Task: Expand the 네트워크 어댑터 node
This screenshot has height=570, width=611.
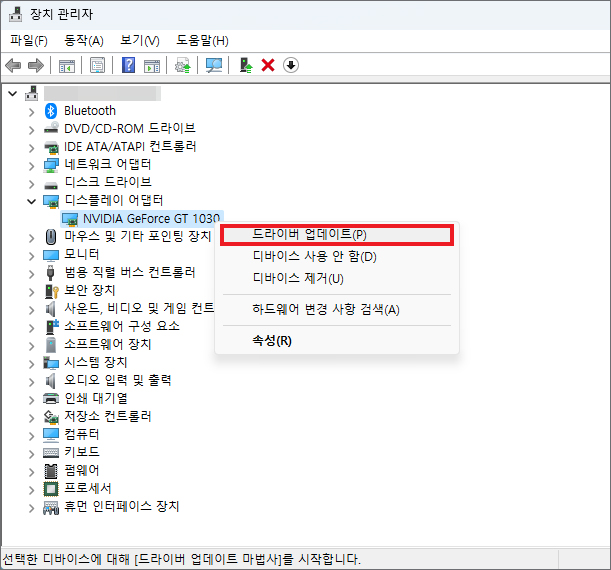Action: [32, 166]
